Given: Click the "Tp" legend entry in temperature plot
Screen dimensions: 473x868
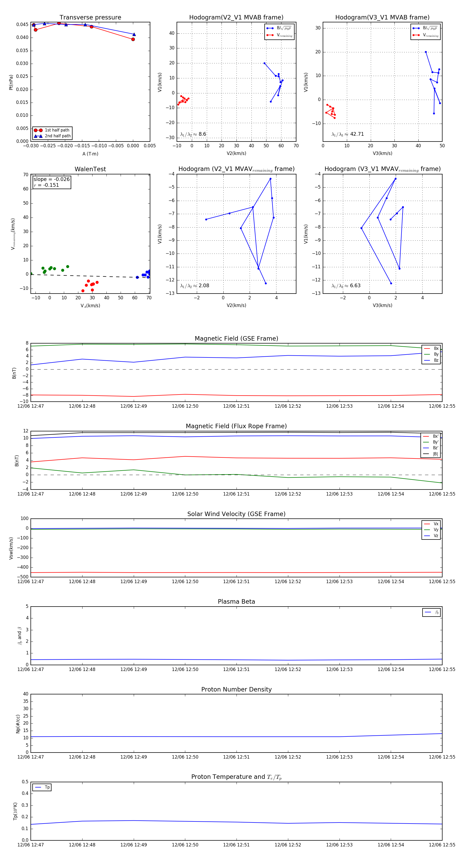Looking at the screenshot, I should [x=42, y=787].
